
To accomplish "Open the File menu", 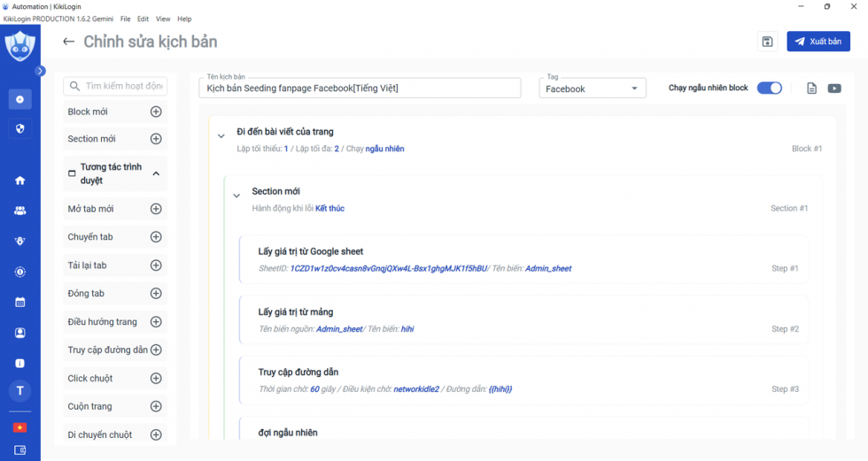I will pos(126,19).
